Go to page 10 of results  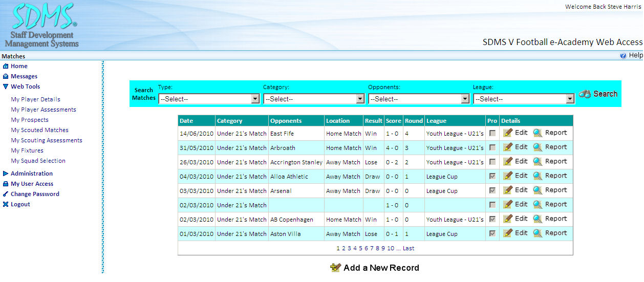tap(391, 248)
